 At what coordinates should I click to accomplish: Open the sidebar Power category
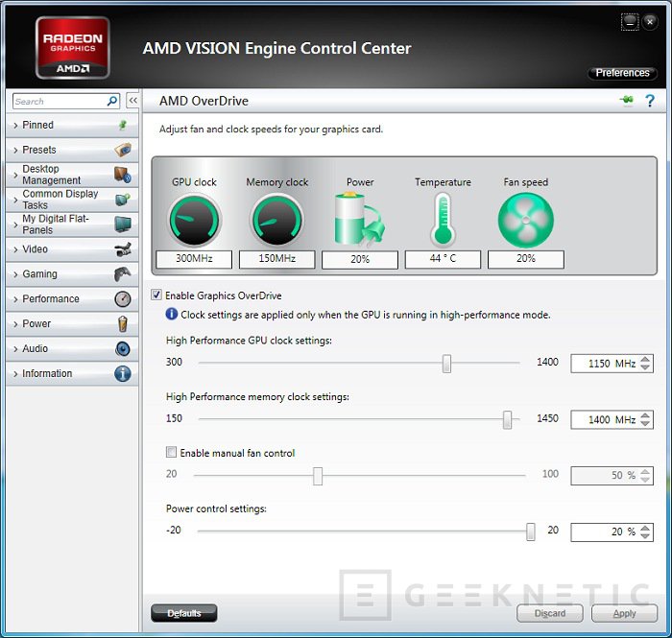[x=72, y=323]
